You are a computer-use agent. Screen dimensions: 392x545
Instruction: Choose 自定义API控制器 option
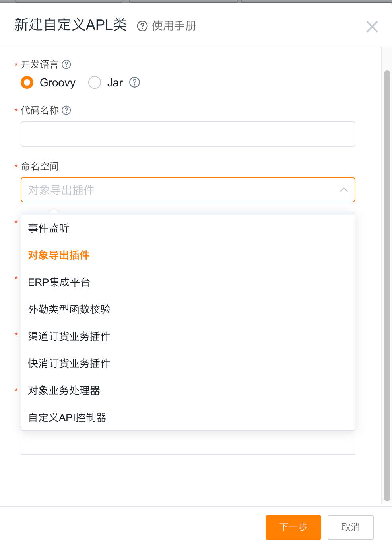click(67, 418)
